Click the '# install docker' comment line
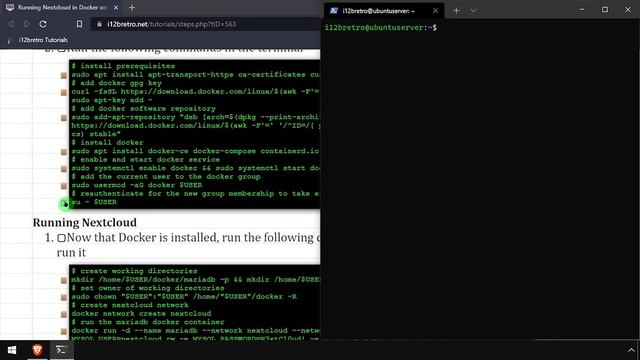 tap(108, 142)
